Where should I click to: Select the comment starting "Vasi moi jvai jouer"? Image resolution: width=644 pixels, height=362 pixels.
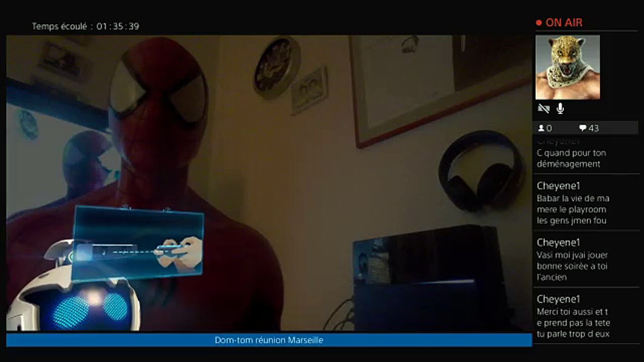[572, 266]
